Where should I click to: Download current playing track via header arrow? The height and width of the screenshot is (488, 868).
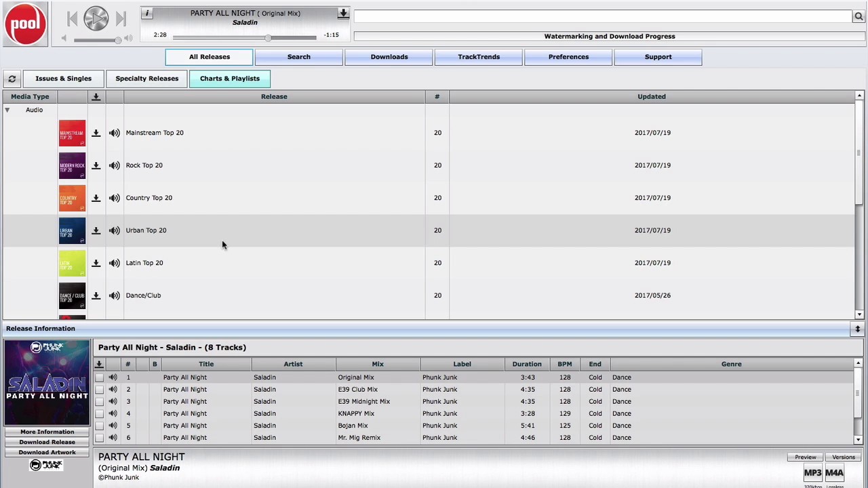point(343,14)
